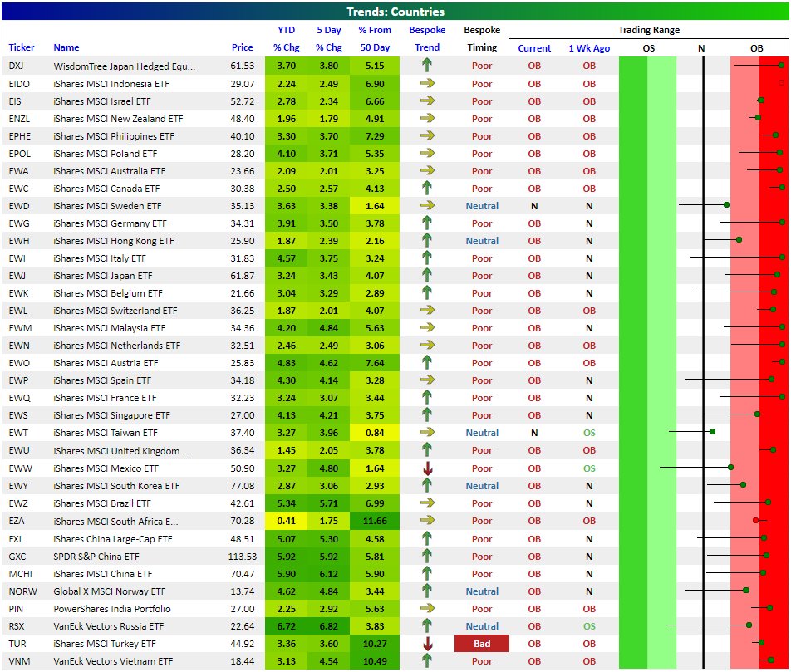Click the trading range dot for EWT Taiwan
791x672 pixels.
click(x=712, y=431)
